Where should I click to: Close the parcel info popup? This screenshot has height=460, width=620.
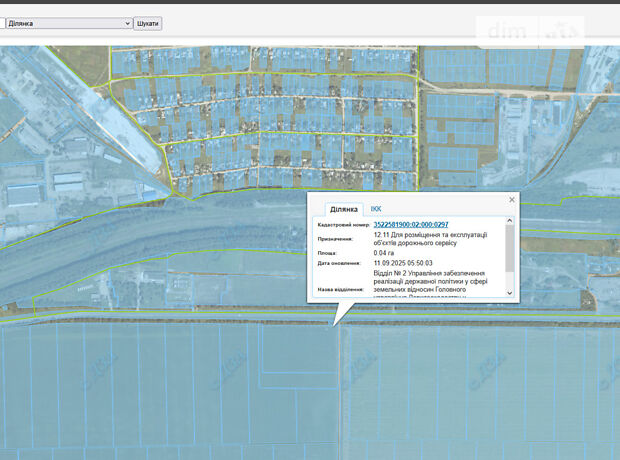click(x=512, y=199)
